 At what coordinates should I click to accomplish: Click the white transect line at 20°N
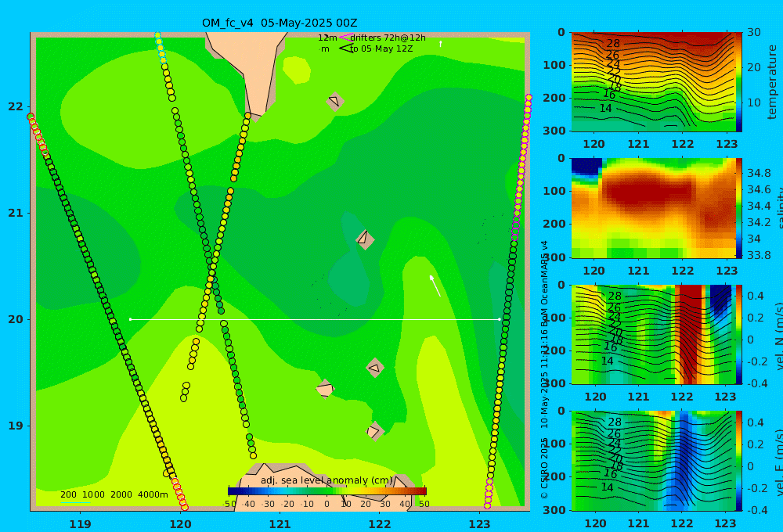[x=315, y=319]
